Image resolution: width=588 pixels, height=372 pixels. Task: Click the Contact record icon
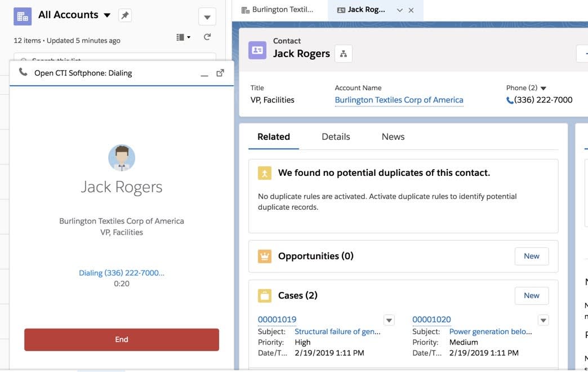tap(257, 50)
